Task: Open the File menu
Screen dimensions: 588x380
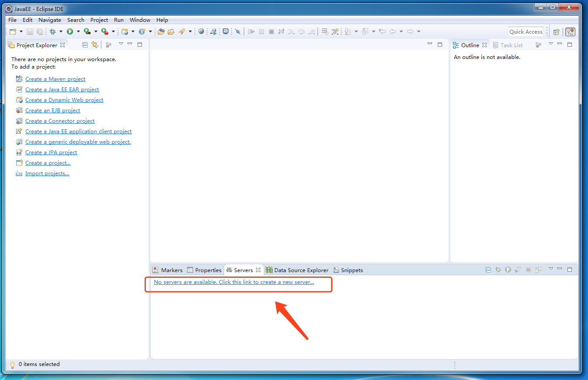Action: (x=12, y=20)
